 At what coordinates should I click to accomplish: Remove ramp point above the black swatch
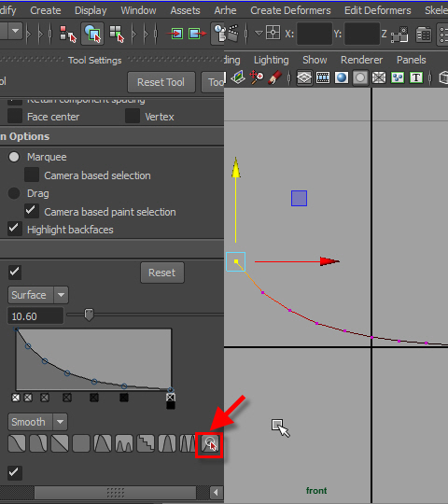pos(171,398)
